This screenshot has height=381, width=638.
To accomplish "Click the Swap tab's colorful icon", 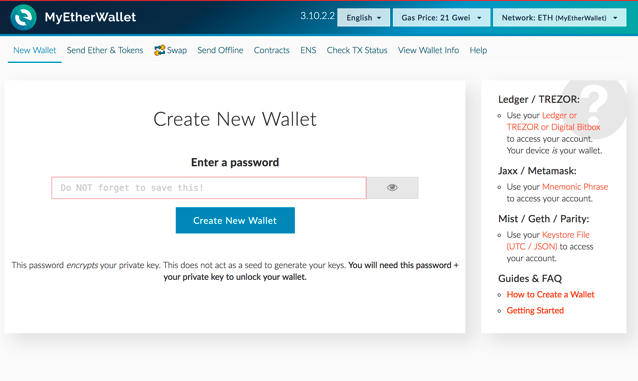I will click(160, 50).
